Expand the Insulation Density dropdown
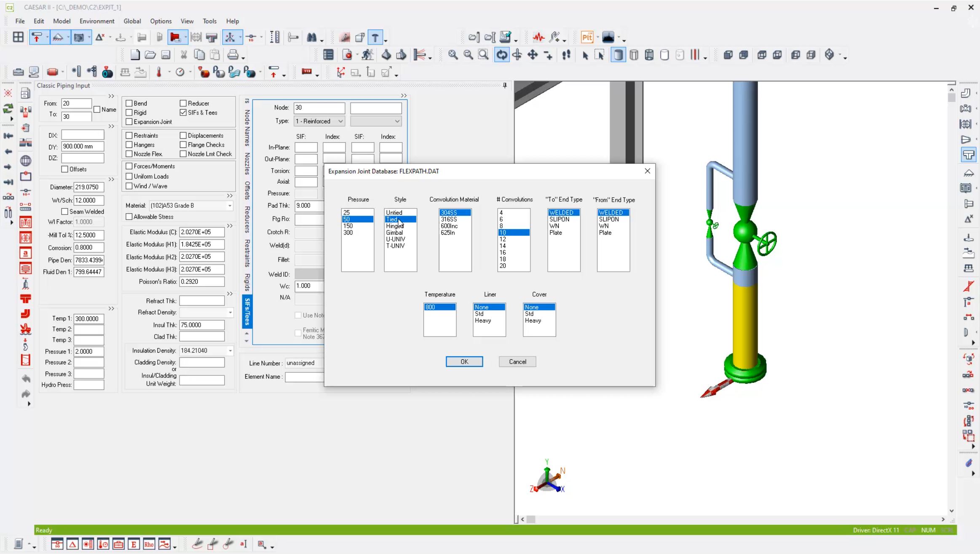Image resolution: width=980 pixels, height=554 pixels. (230, 351)
